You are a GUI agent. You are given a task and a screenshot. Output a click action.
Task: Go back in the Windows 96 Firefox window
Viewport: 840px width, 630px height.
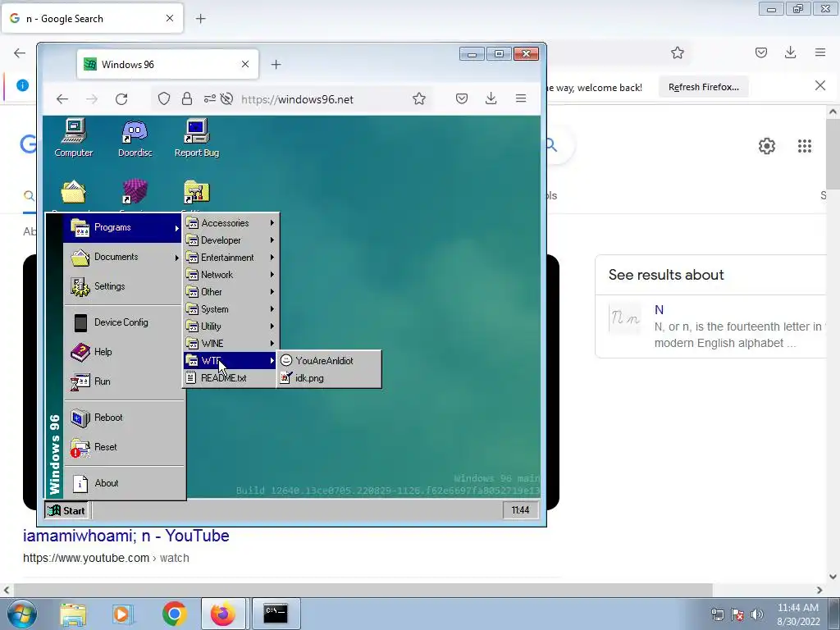click(x=62, y=98)
